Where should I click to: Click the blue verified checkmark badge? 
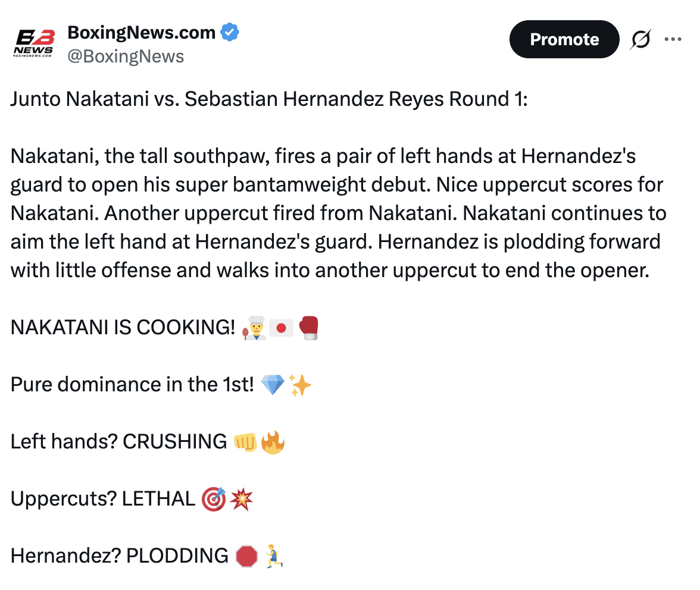pos(230,32)
